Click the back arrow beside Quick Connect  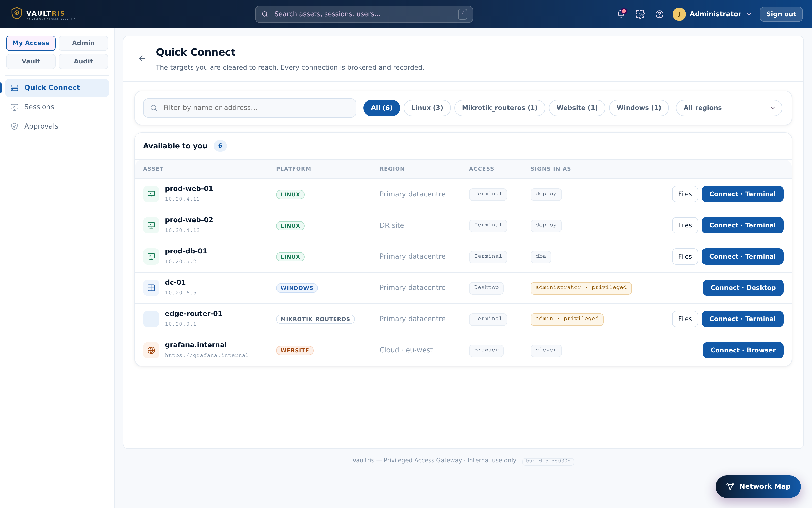pos(142,58)
